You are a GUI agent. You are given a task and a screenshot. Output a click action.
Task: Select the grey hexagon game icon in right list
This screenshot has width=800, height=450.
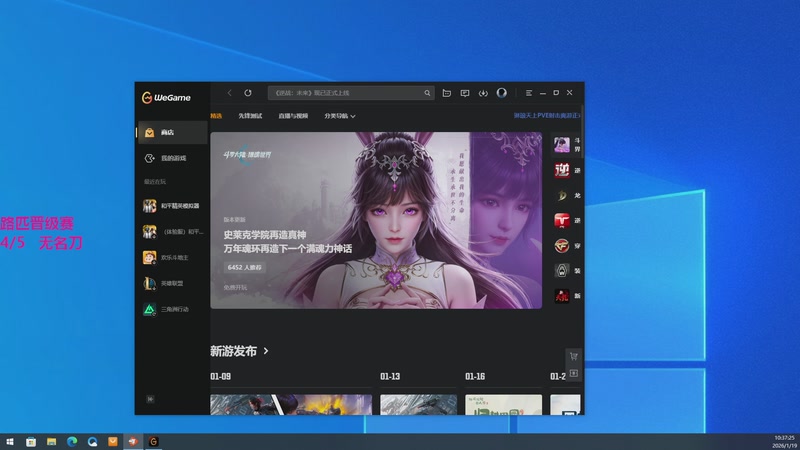(x=562, y=270)
